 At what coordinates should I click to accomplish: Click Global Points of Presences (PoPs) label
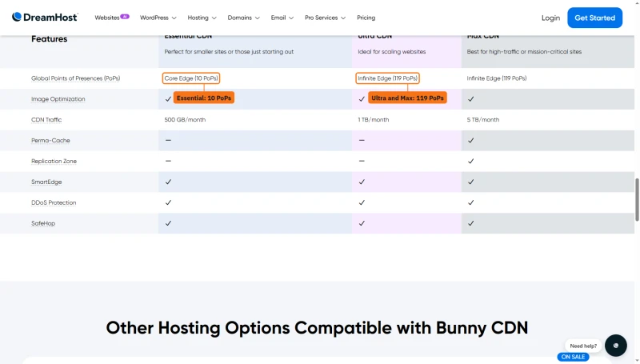(75, 78)
